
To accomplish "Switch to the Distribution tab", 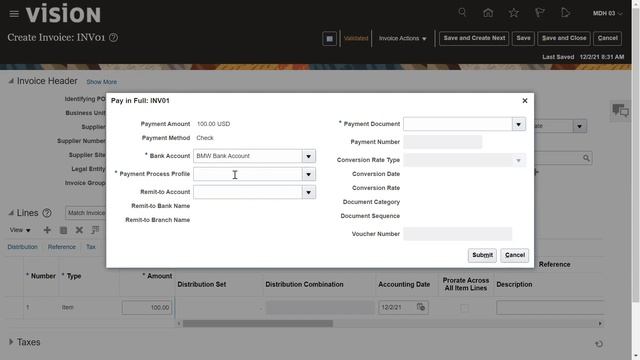I will tap(22, 247).
